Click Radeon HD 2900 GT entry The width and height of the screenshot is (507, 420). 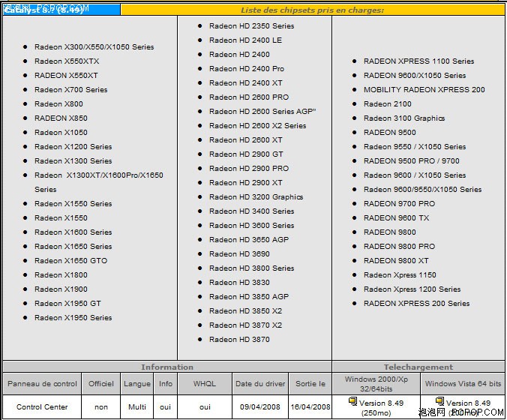(x=246, y=154)
